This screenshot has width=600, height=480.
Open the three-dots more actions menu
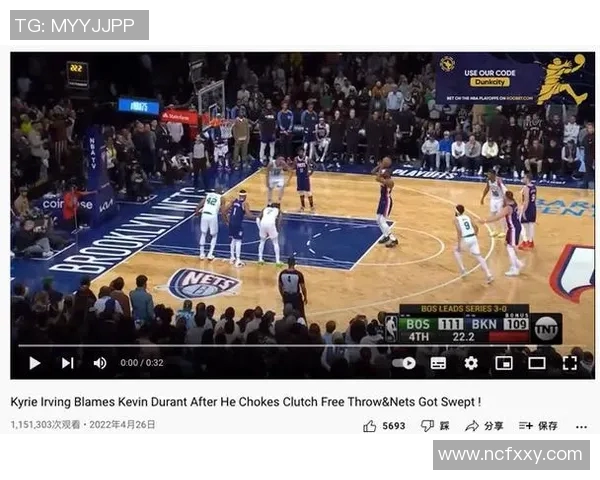coord(581,426)
